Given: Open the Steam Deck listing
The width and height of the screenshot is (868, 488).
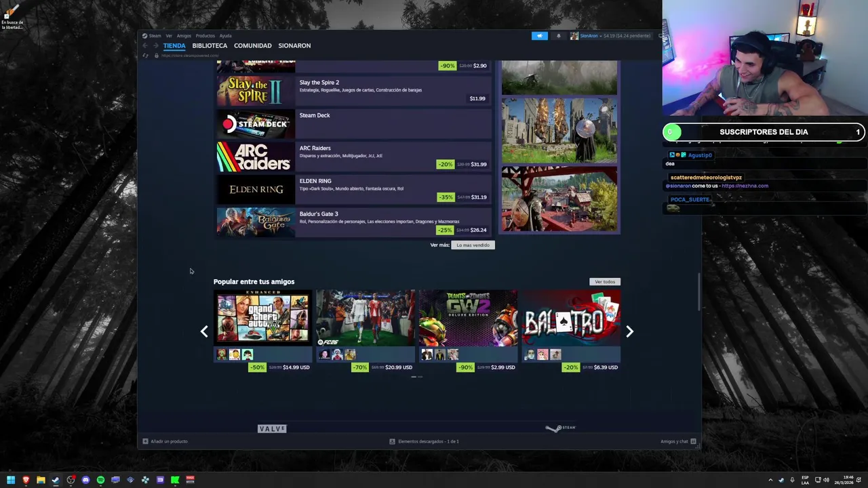Looking at the screenshot, I should [x=353, y=123].
